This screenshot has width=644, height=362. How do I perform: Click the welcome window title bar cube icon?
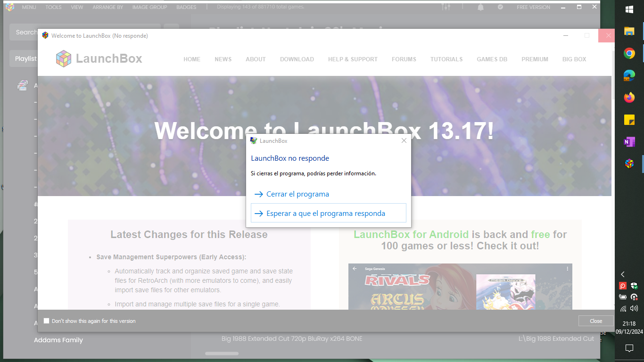tap(45, 35)
